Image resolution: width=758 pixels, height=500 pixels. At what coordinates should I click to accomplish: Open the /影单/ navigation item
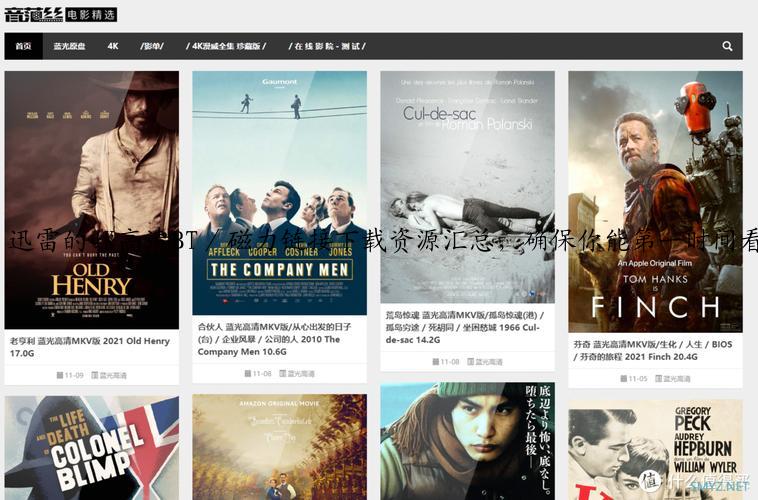(x=152, y=46)
